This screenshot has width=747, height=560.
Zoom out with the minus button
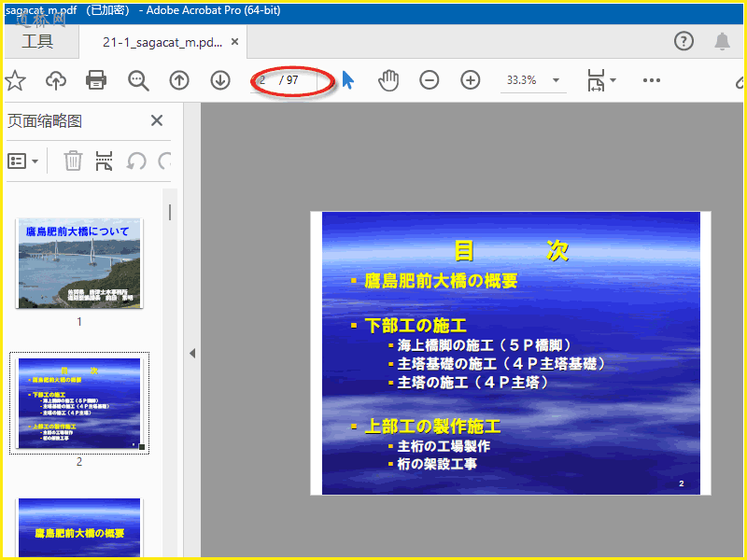tap(430, 80)
